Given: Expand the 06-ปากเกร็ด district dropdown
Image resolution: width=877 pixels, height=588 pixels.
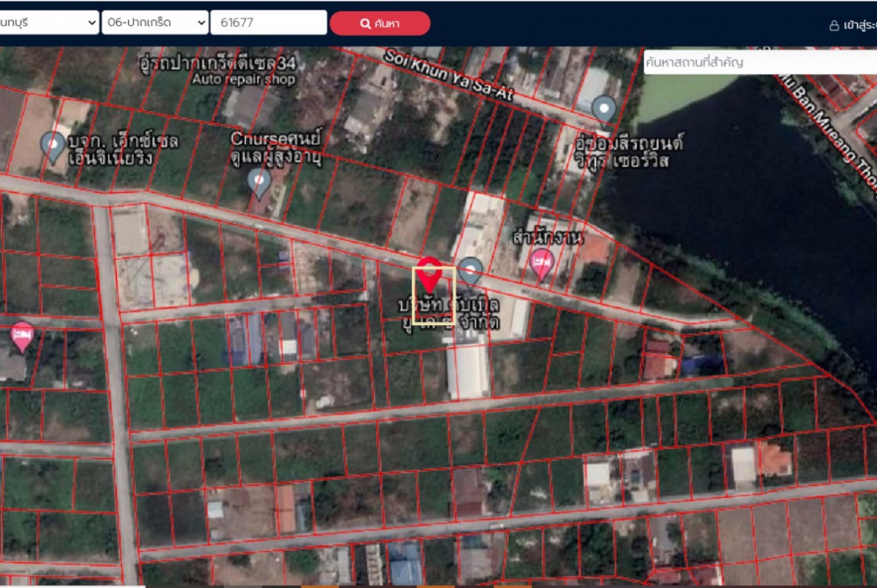Looking at the screenshot, I should point(155,23).
